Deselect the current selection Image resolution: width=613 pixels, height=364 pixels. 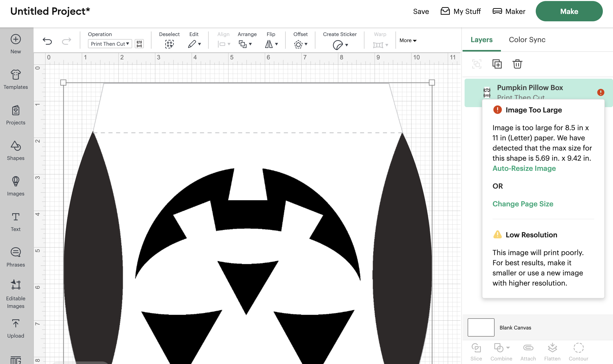[x=169, y=44]
